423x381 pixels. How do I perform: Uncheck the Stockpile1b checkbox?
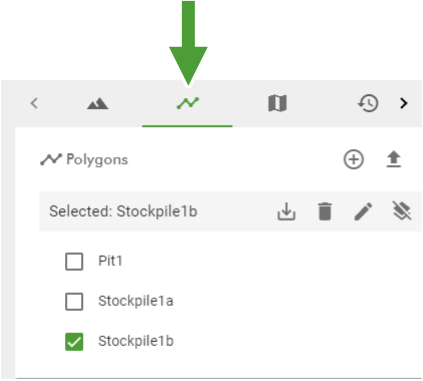point(74,342)
